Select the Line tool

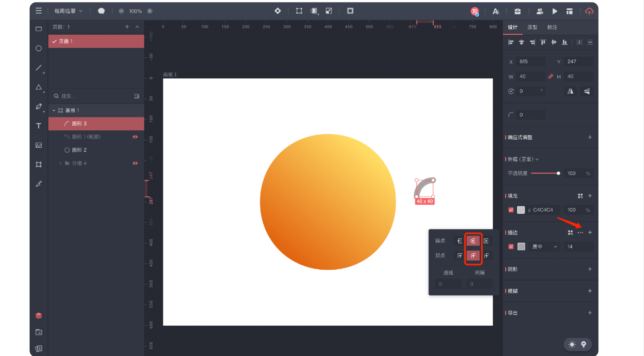pyautogui.click(x=38, y=68)
